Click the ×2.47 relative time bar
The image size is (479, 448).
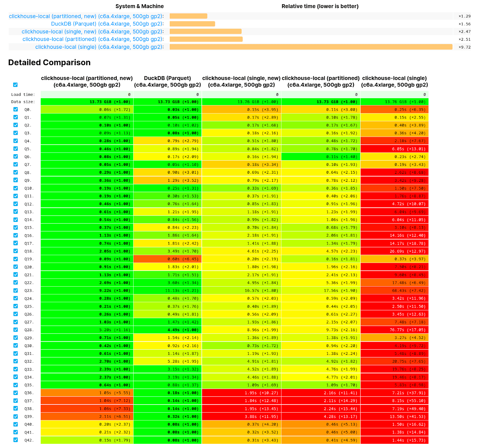[206, 31]
